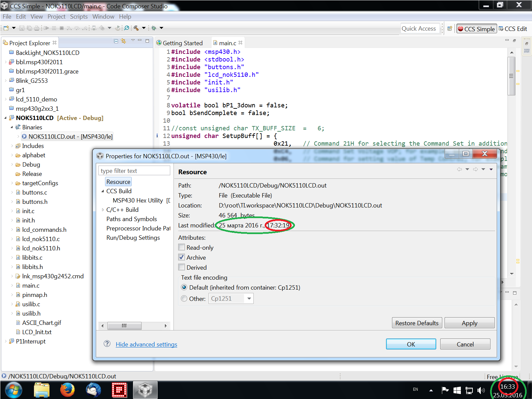Select Default inherited encoding radio button
The width and height of the screenshot is (532, 399).
click(x=184, y=287)
